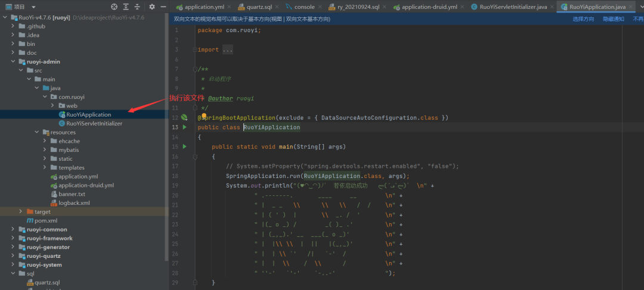Collapse the ruoyi-admin module
The image size is (644, 290).
pos(13,61)
